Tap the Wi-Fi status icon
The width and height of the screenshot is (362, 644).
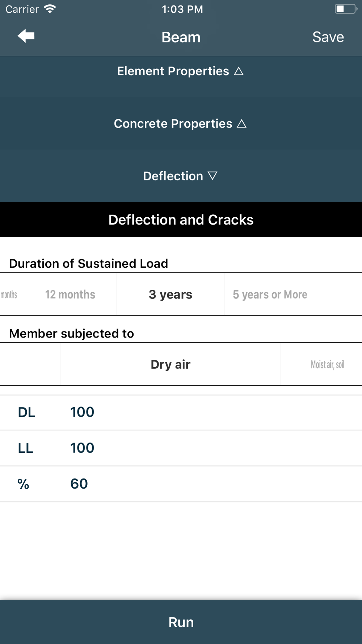click(50, 9)
